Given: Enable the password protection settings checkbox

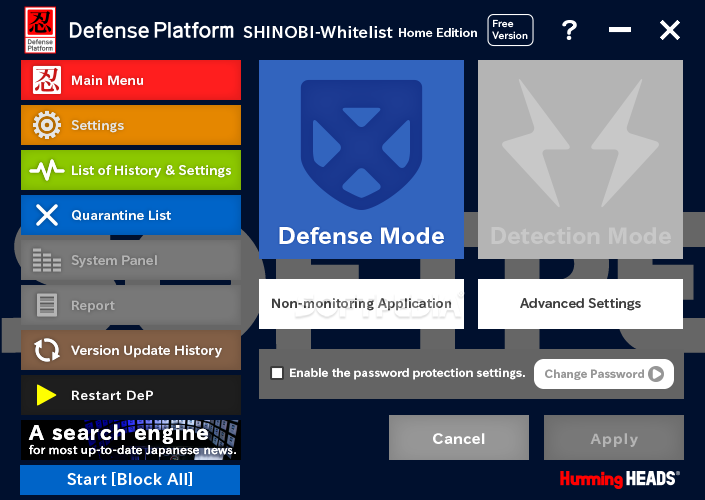Looking at the screenshot, I should click(277, 373).
